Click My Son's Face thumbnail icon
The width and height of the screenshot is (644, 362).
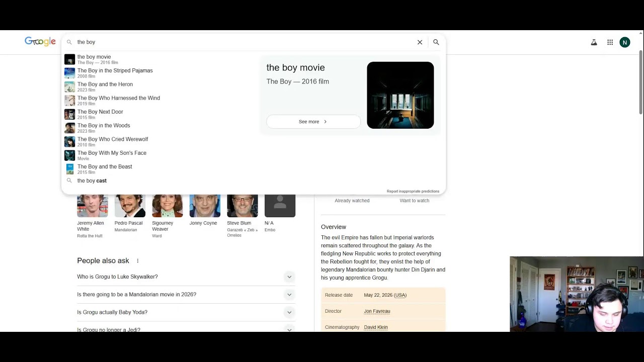coord(69,155)
